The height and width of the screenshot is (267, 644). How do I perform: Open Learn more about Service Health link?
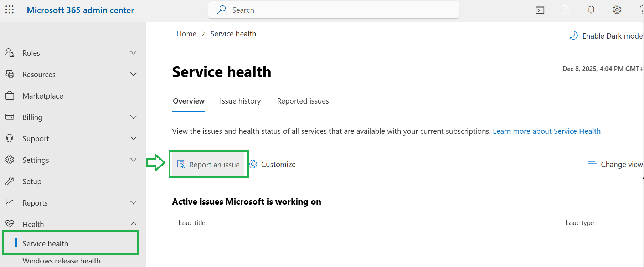[x=547, y=131]
